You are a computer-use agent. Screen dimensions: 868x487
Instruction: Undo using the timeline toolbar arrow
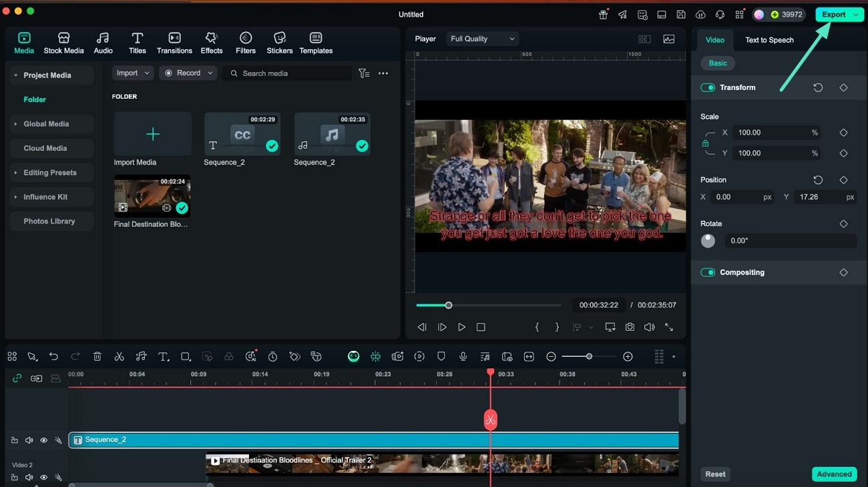pyautogui.click(x=53, y=357)
